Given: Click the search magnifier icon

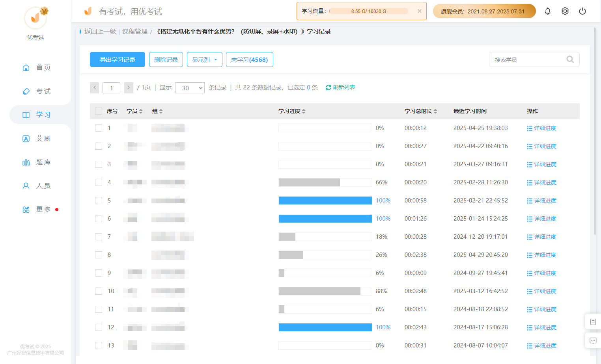Looking at the screenshot, I should pyautogui.click(x=570, y=59).
